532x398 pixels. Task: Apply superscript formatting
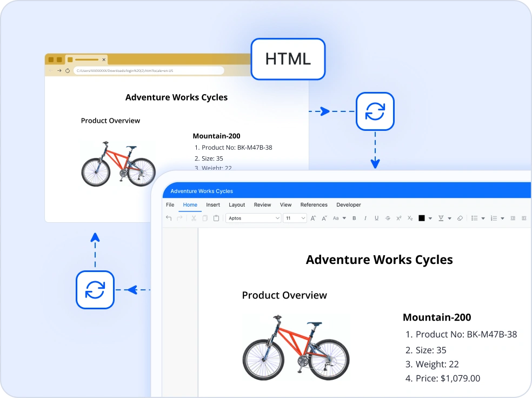point(398,218)
